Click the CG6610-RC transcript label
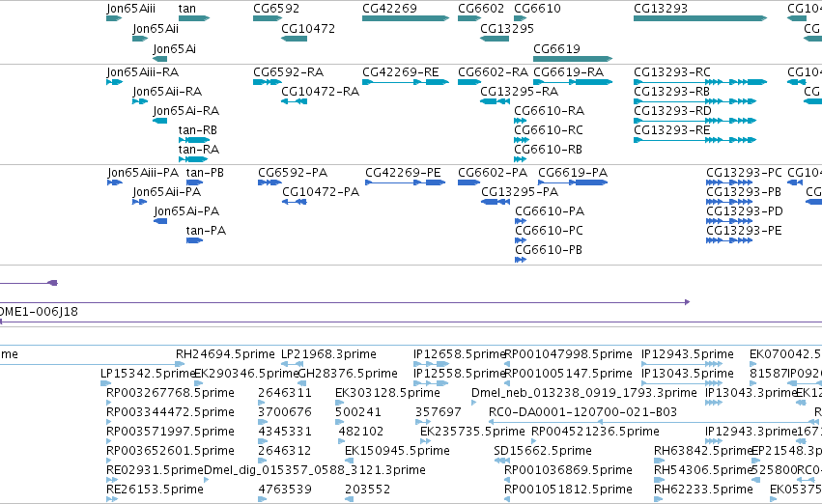 [x=549, y=130]
